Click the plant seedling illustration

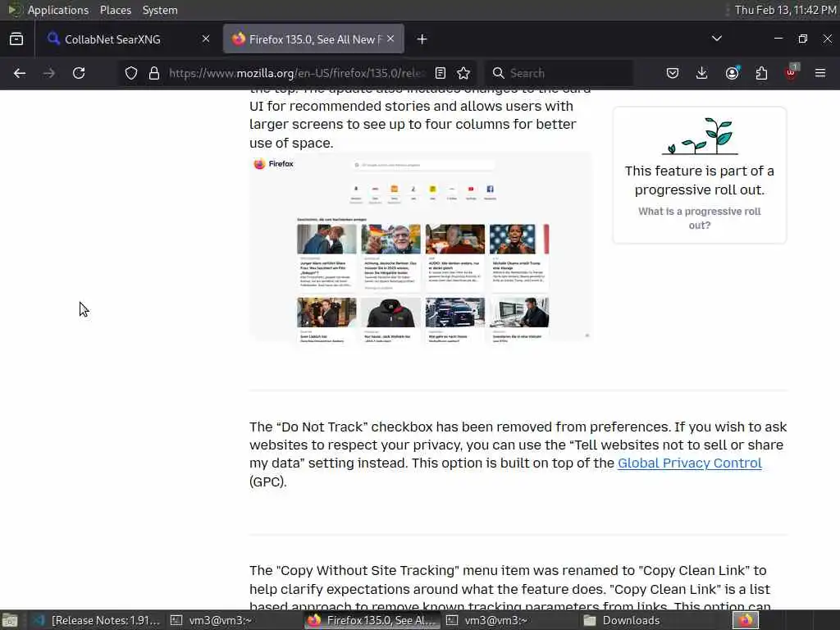700,136
